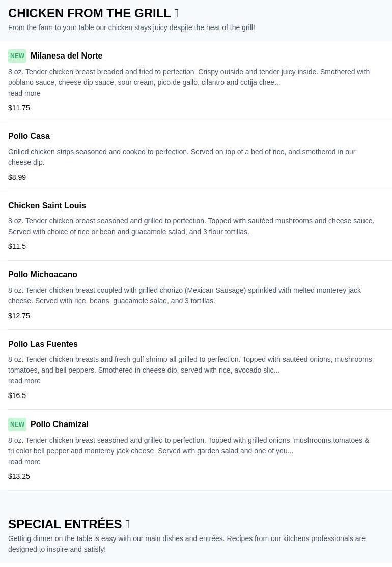The image size is (392, 567).
Task: Click the NEW badge next to Pollo Chamizal
Action: (17, 424)
